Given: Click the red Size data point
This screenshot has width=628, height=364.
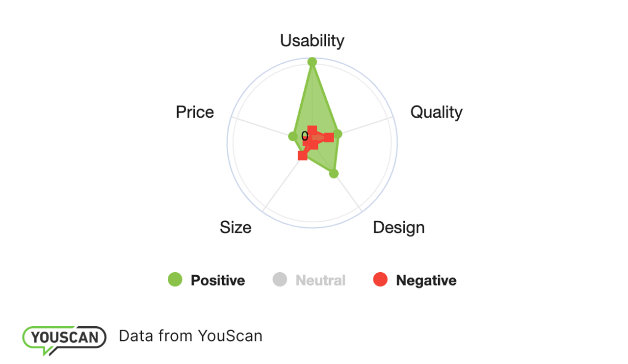Looking at the screenshot, I should click(303, 156).
